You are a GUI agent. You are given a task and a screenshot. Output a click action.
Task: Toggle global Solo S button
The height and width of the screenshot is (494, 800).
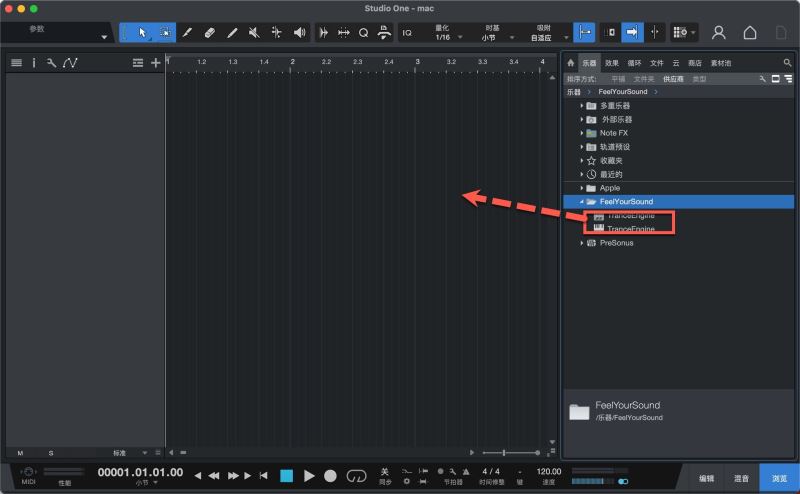pyautogui.click(x=51, y=453)
